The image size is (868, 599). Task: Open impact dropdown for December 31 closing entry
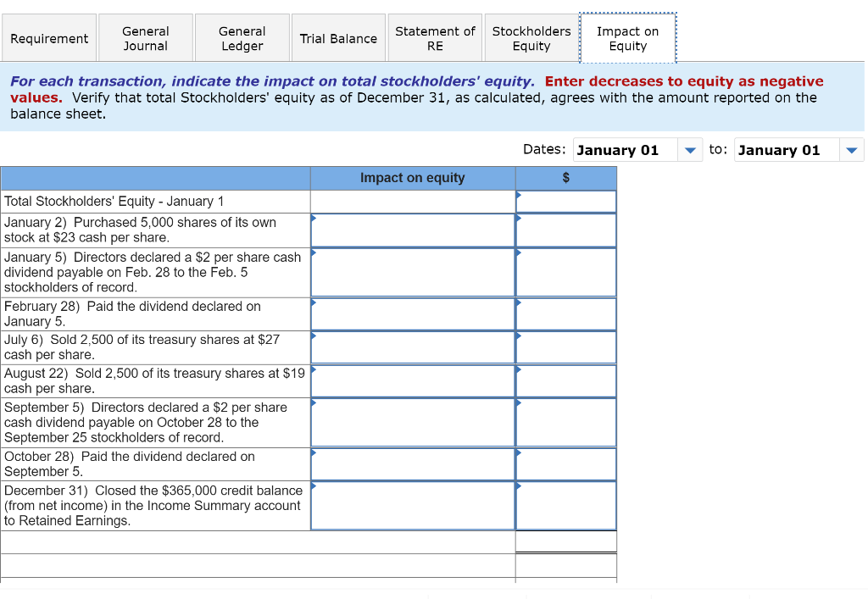click(x=413, y=506)
